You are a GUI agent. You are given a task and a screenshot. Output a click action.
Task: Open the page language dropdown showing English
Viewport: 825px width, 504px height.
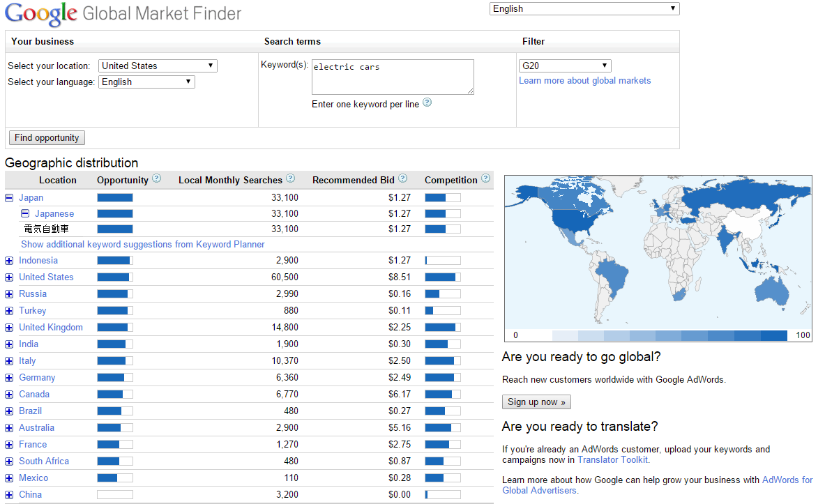click(x=584, y=8)
